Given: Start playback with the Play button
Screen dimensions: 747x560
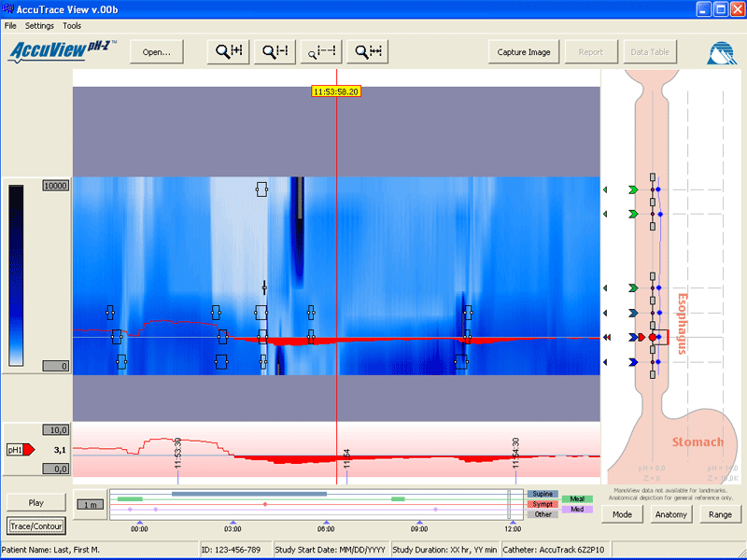Looking at the screenshot, I should pos(36,502).
